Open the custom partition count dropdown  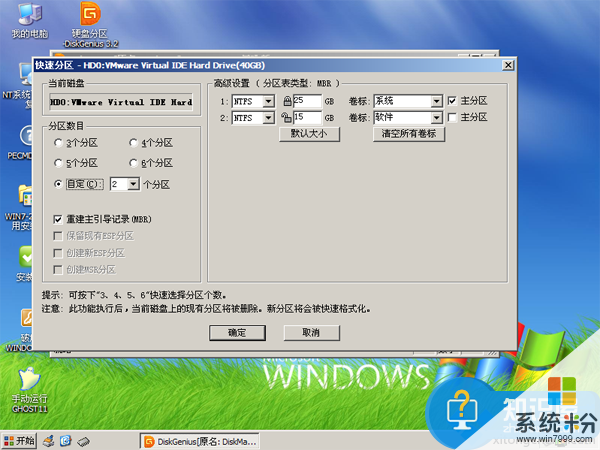pos(133,184)
